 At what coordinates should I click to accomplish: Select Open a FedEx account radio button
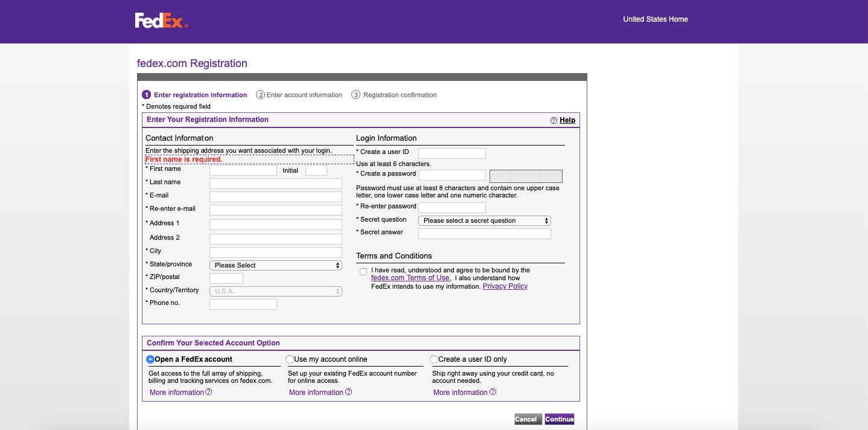click(150, 359)
